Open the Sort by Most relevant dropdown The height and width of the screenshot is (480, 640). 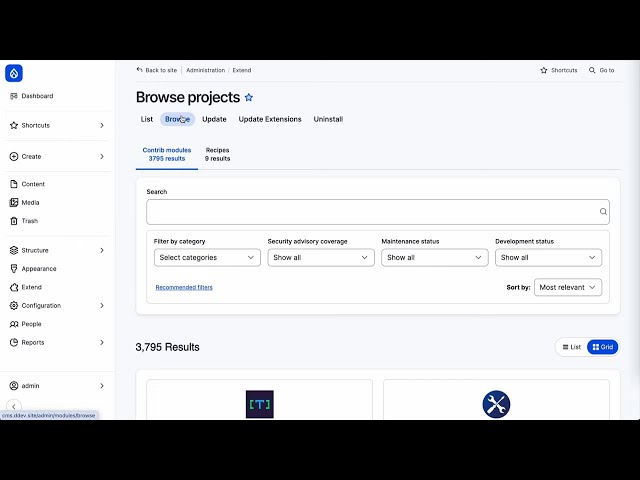(x=568, y=287)
